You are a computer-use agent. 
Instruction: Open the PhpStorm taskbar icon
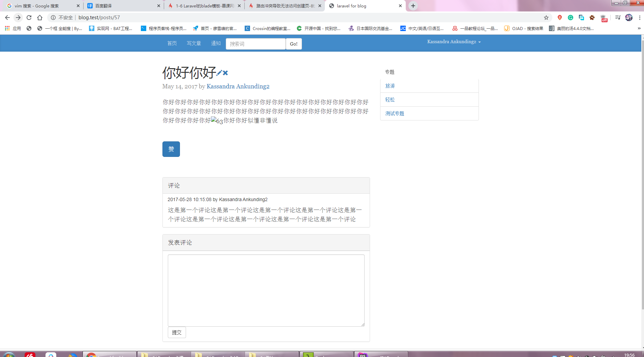tap(363, 355)
